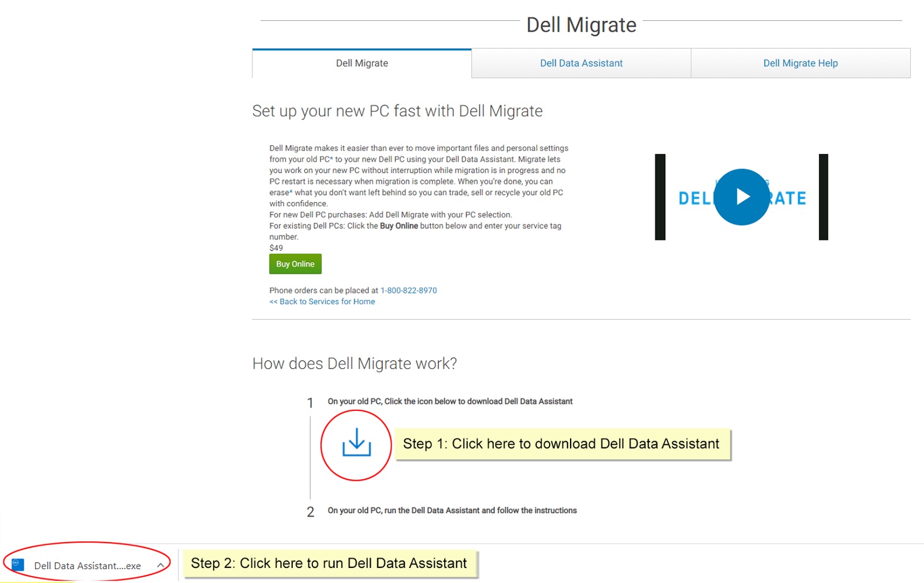Viewport: 924px width, 583px height.
Task: Click the green Buy Online button
Action: pos(295,264)
